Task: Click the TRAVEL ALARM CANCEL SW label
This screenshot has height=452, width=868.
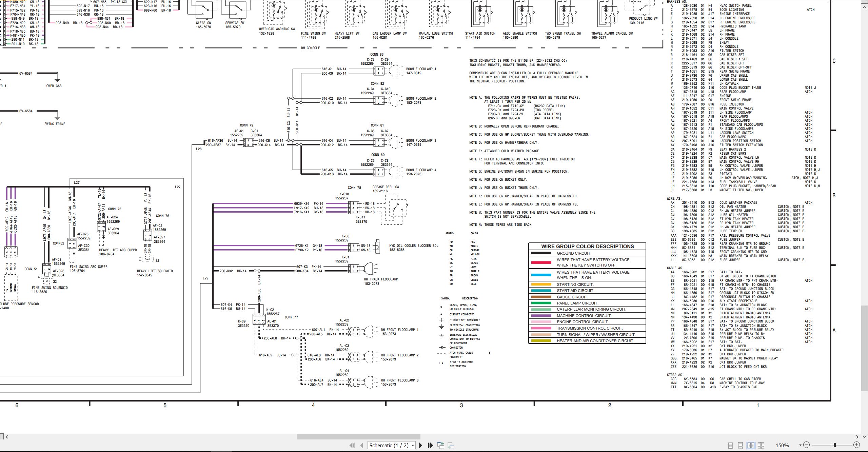Action: (612, 33)
